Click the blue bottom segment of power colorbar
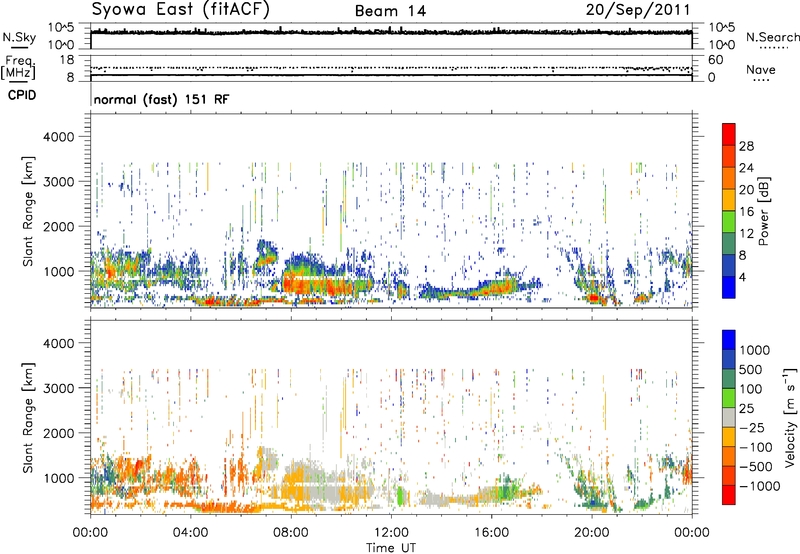The height and width of the screenshot is (554, 800). point(729,287)
